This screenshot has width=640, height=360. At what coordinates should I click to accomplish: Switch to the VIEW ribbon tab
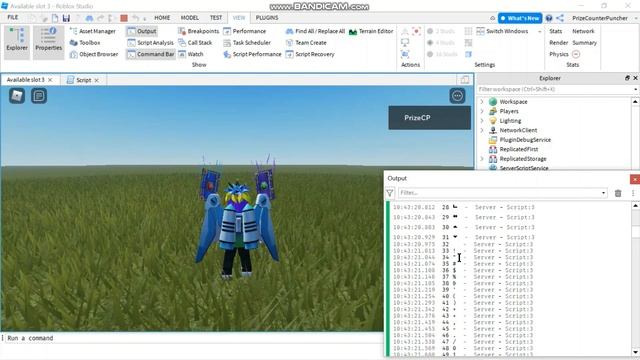[239, 18]
